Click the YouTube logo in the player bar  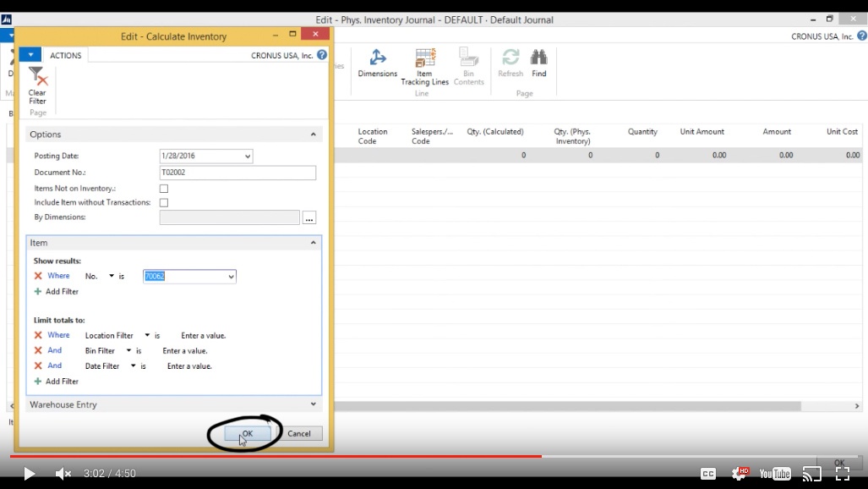tap(775, 474)
